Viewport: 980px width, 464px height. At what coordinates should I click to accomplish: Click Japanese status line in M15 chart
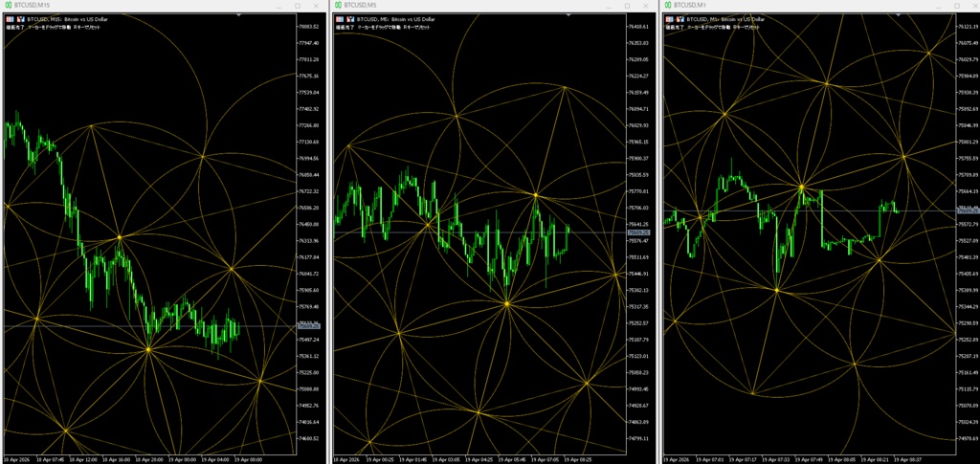tap(53, 27)
